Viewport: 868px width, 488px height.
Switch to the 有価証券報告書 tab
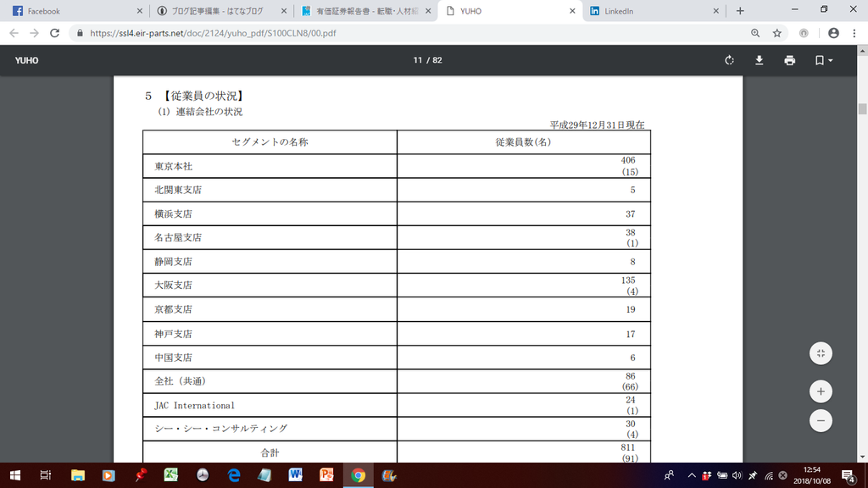(364, 11)
